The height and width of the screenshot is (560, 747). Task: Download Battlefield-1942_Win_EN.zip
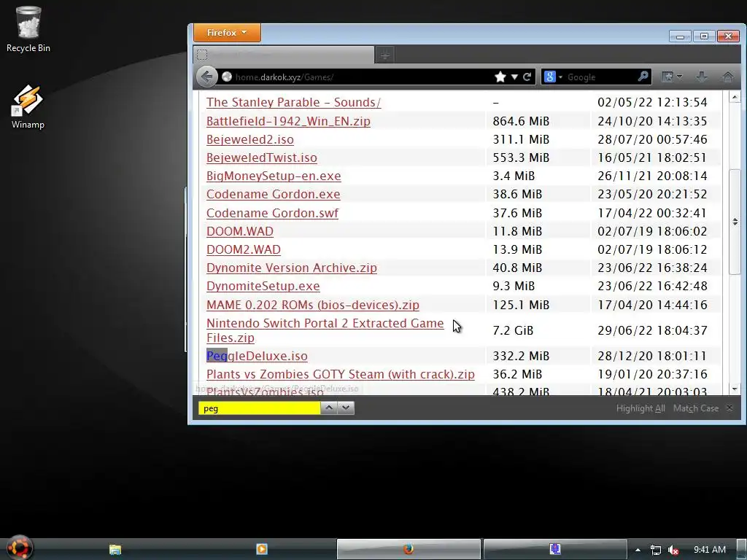click(288, 121)
